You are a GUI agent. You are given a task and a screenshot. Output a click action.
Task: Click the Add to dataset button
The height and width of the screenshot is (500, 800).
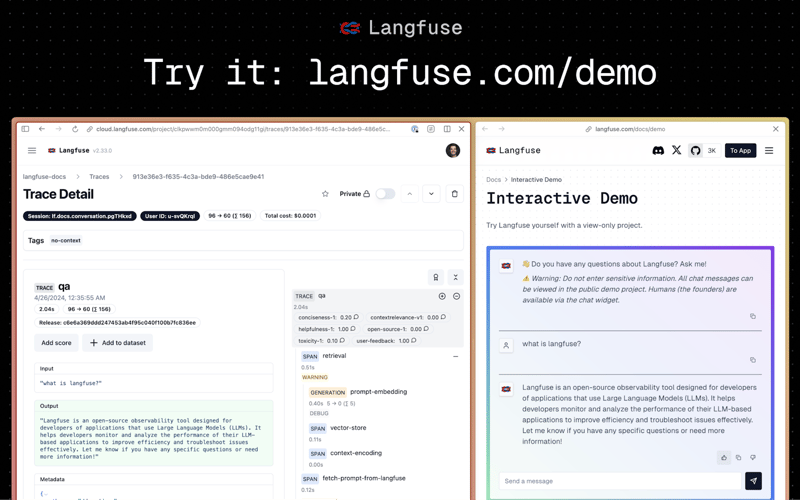click(x=118, y=343)
